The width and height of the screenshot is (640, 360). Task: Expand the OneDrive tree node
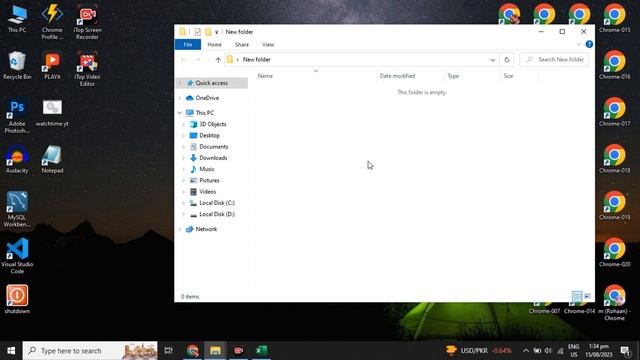click(180, 98)
